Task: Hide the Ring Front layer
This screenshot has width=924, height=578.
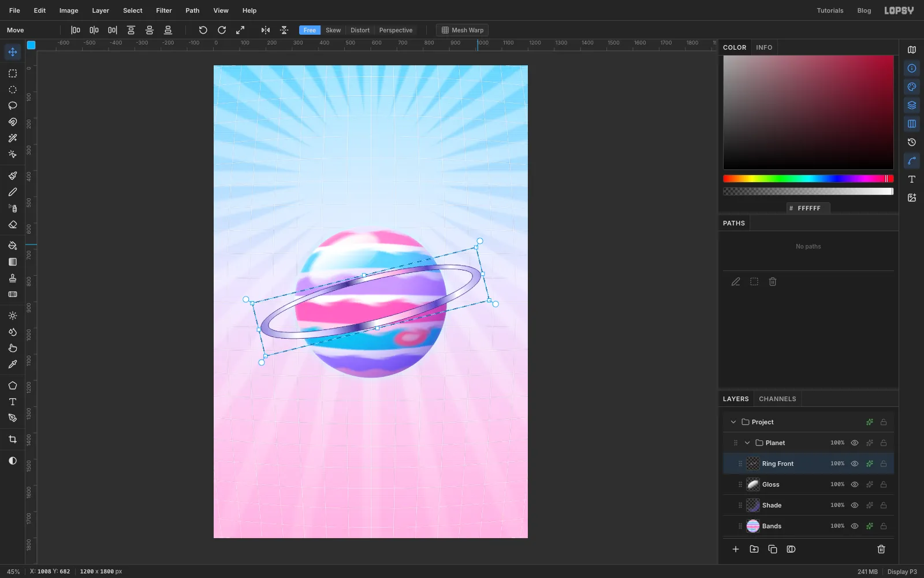Action: 855,464
